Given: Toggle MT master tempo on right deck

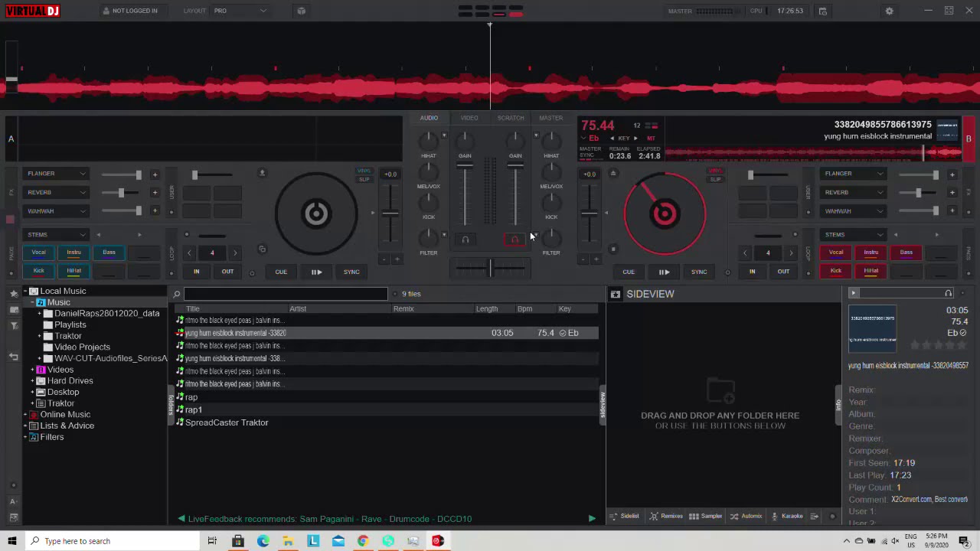Looking at the screenshot, I should coord(651,139).
